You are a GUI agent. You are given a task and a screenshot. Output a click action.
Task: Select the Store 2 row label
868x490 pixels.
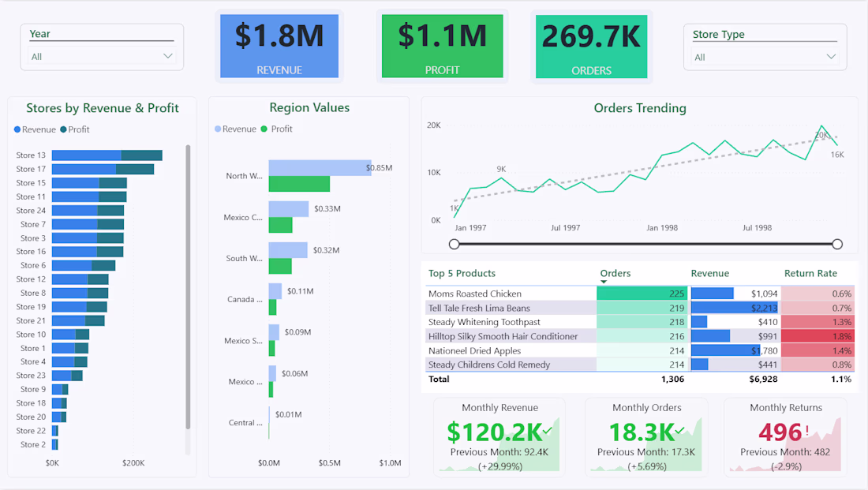32,444
